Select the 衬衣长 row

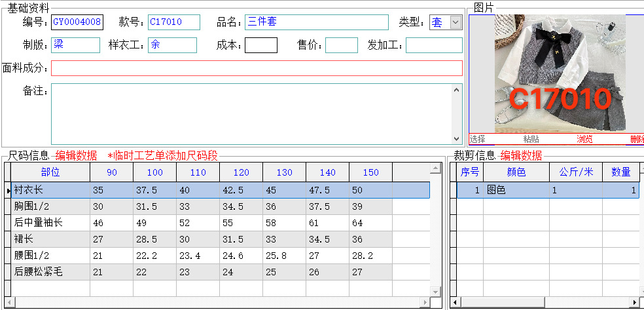pos(220,190)
